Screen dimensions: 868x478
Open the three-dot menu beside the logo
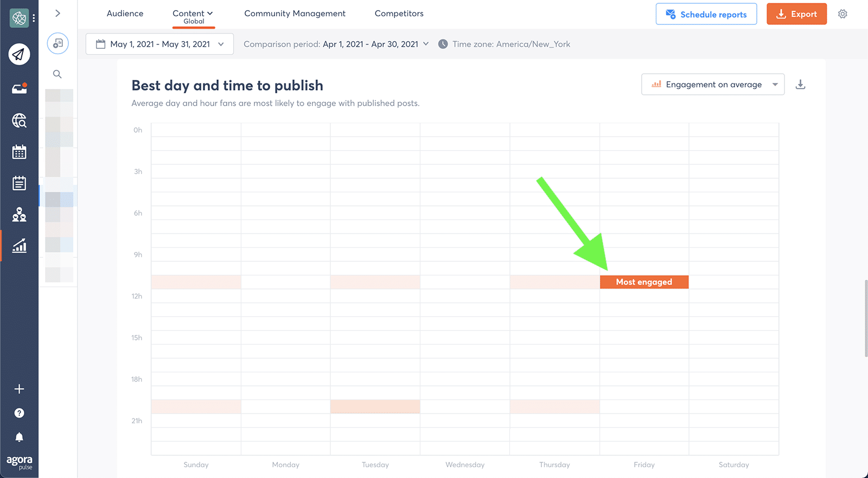coord(34,18)
